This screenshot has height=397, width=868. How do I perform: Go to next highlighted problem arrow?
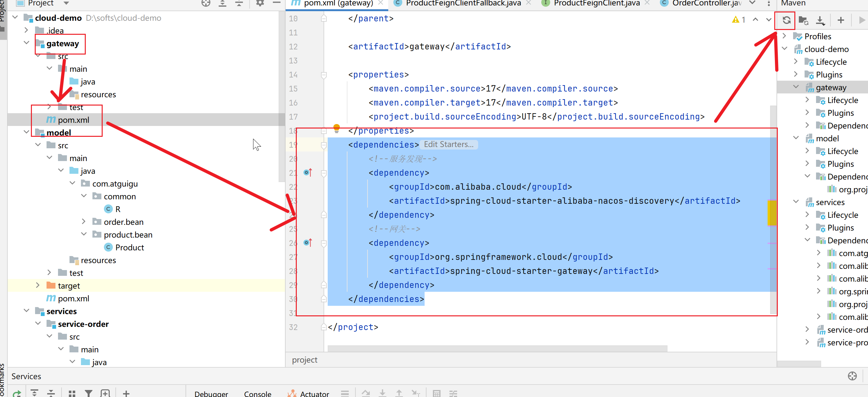pos(768,19)
